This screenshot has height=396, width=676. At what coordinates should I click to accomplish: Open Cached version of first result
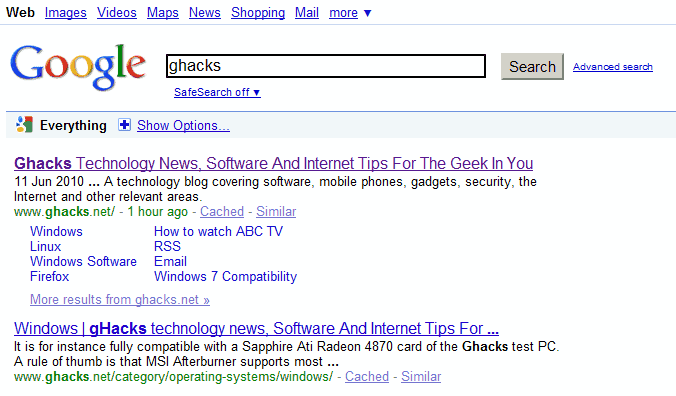pos(222,212)
